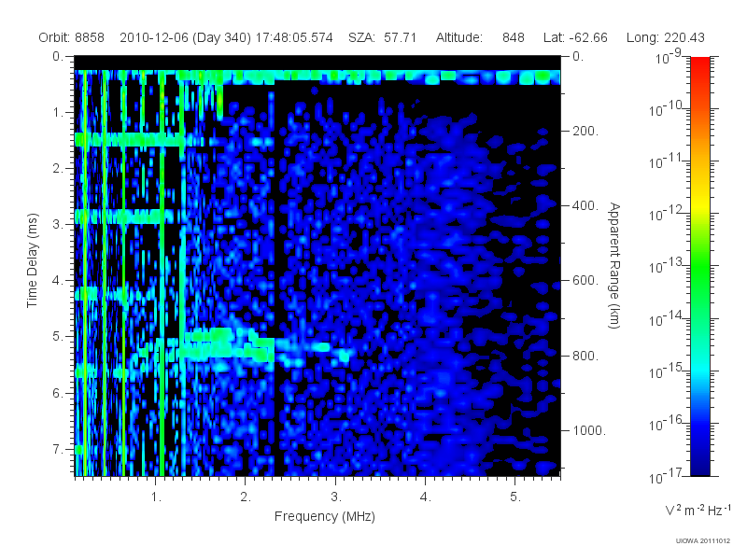The width and height of the screenshot is (747, 560).
Task: Click the dark blue bottom of the color bar
Action: [x=700, y=469]
